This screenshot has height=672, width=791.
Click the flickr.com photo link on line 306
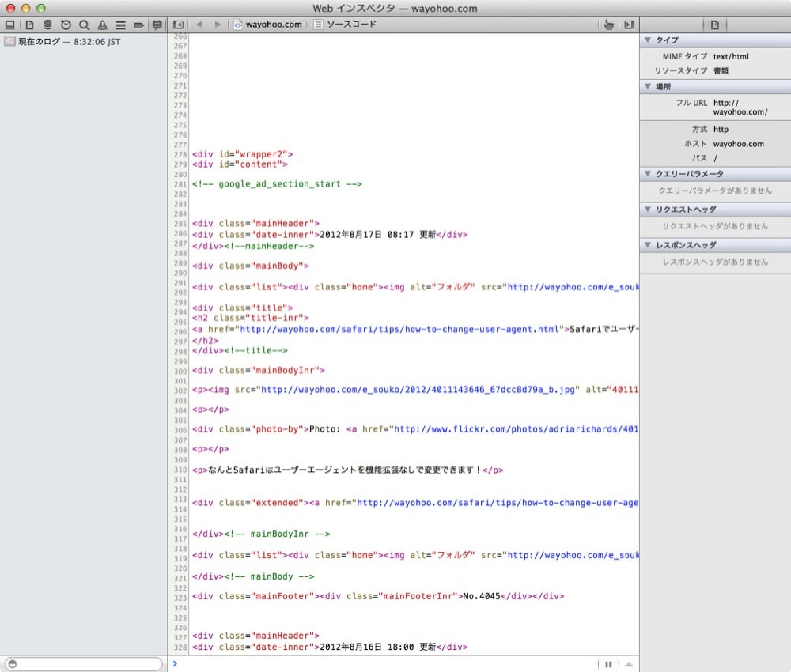516,429
